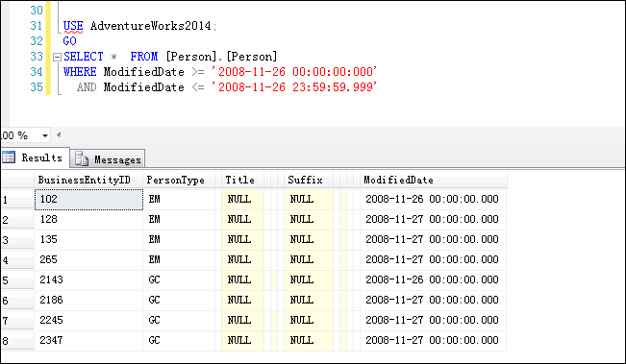Click the FROM keyword on line 33

(x=144, y=57)
